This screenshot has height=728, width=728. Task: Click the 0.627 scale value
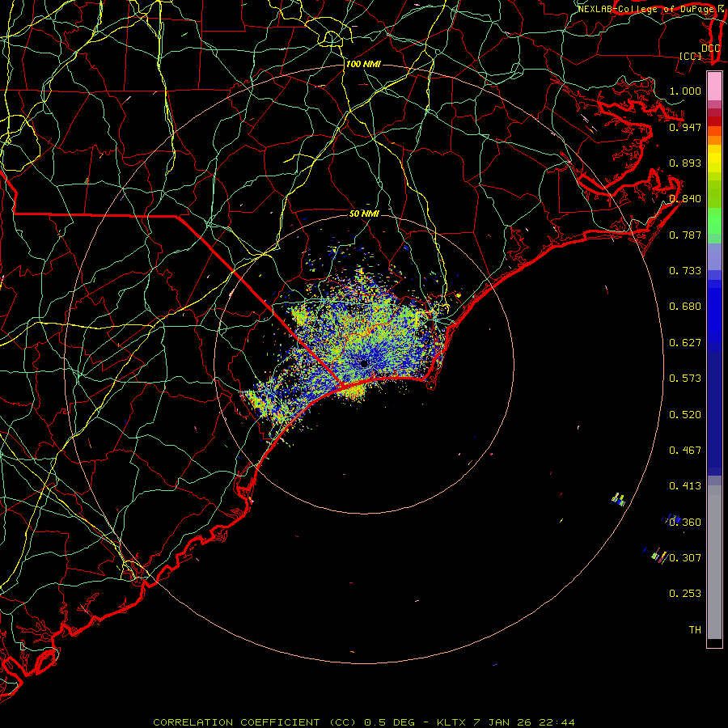(685, 343)
